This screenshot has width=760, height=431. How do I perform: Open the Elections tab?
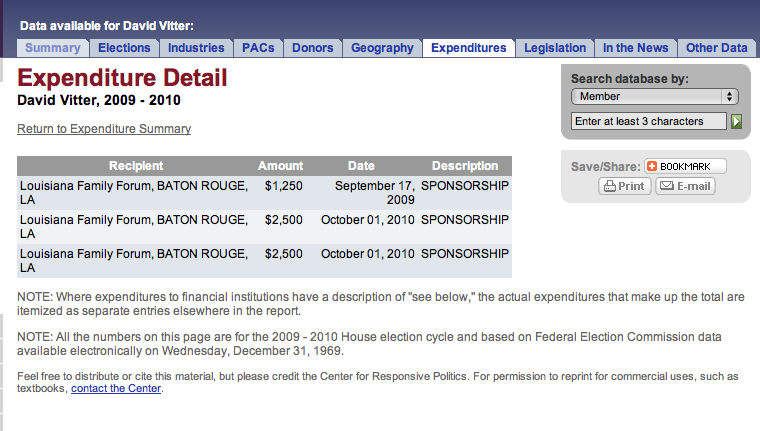(x=124, y=48)
